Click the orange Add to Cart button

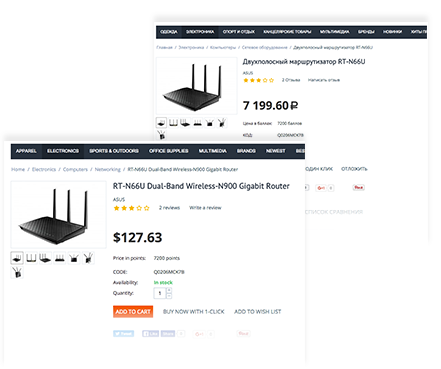pyautogui.click(x=133, y=312)
